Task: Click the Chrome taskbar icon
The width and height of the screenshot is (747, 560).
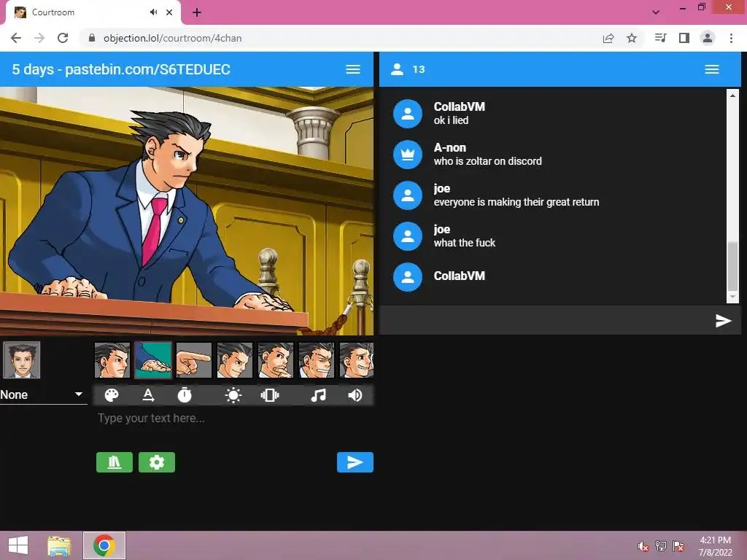Action: pyautogui.click(x=104, y=545)
